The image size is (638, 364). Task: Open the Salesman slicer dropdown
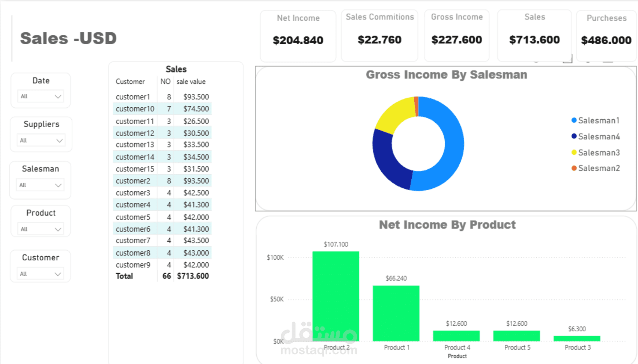40,185
